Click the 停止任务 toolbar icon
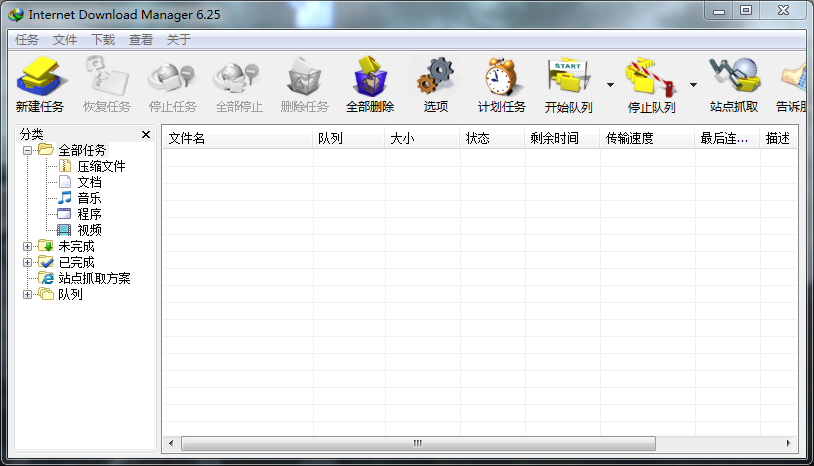814x466 pixels. (172, 76)
